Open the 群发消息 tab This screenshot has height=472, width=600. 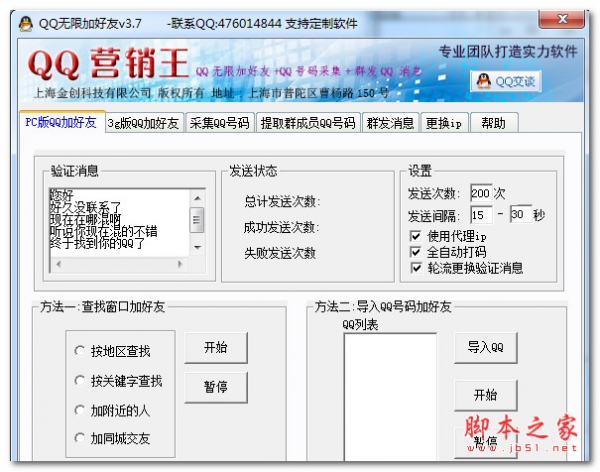click(390, 123)
